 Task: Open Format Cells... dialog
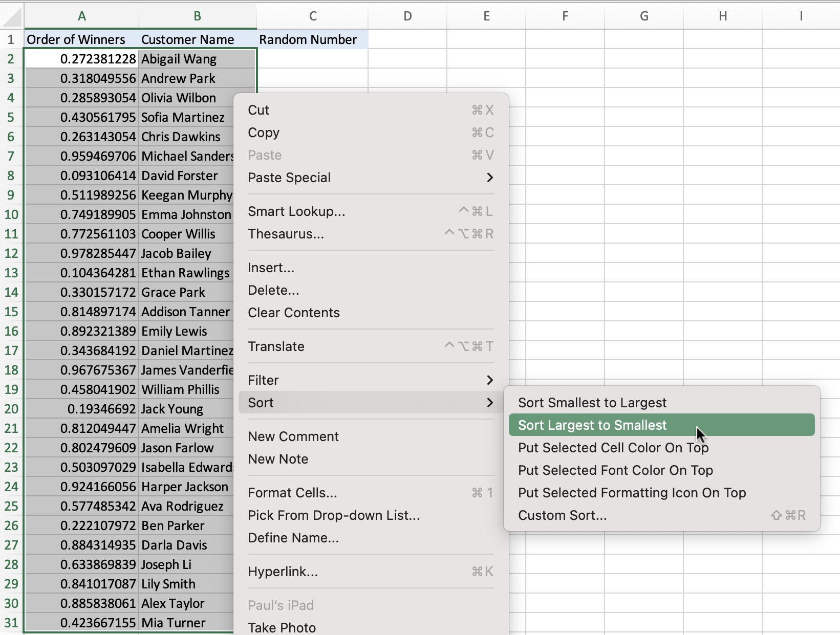point(371,493)
